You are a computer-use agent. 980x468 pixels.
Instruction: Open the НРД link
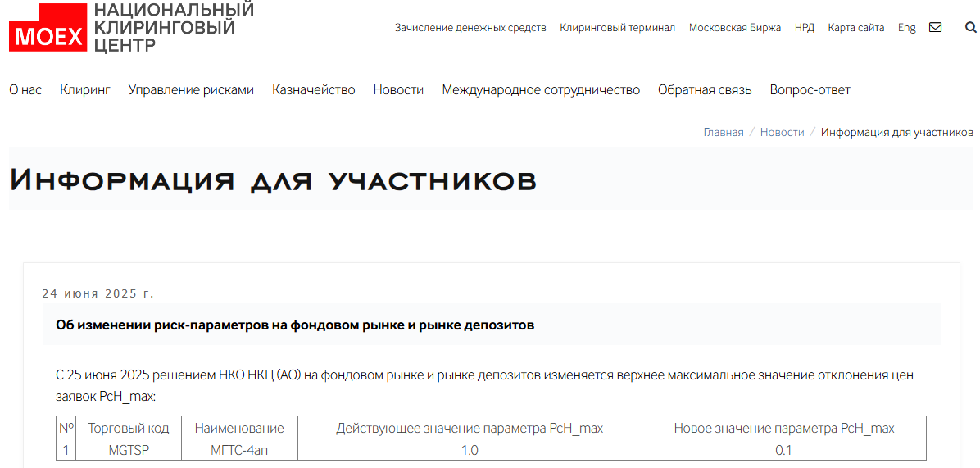pyautogui.click(x=805, y=28)
